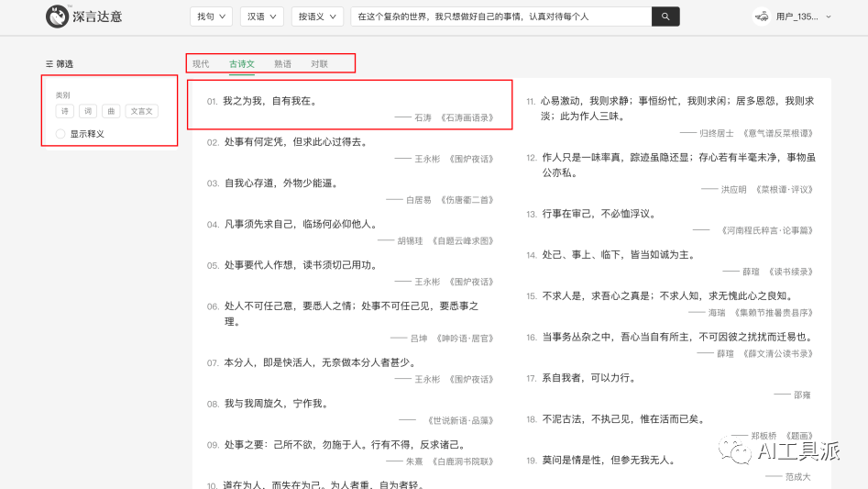Click author name 范成大
868x489 pixels.
pos(797,477)
